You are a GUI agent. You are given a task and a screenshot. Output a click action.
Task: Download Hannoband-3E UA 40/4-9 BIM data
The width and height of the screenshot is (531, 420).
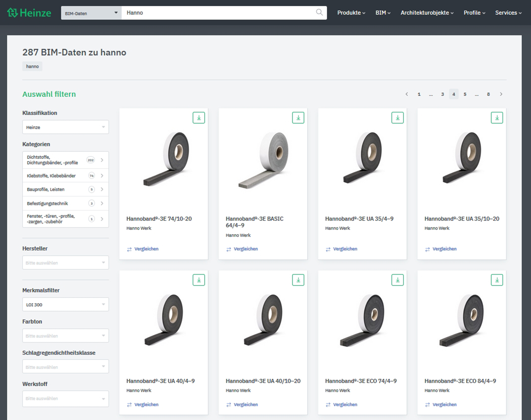[x=199, y=280]
